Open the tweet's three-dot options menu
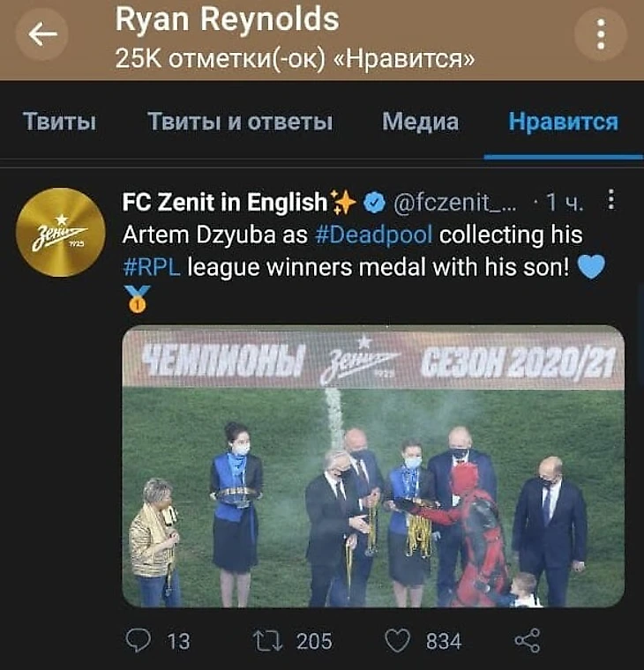The width and height of the screenshot is (644, 670). (611, 199)
